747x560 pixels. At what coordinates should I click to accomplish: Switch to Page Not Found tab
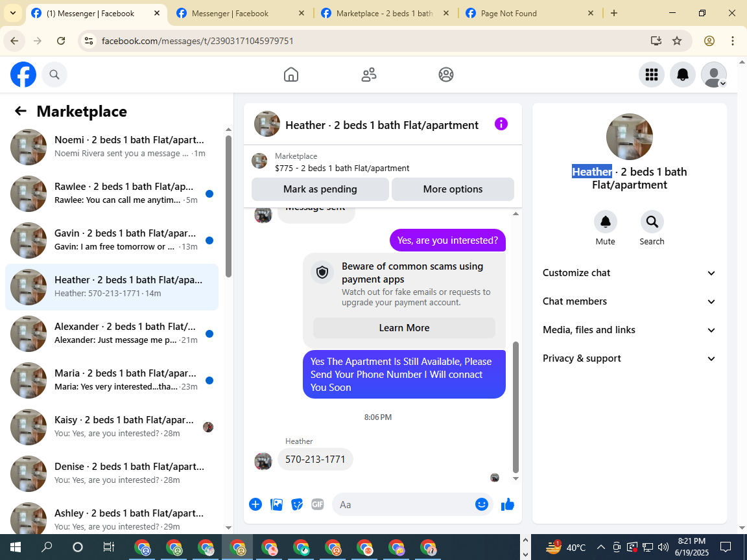click(529, 14)
